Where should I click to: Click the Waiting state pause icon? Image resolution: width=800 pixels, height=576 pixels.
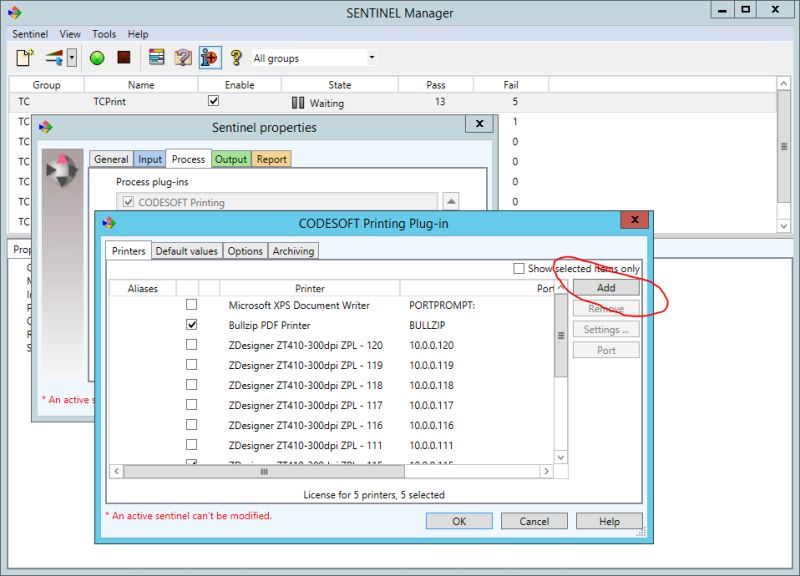298,103
